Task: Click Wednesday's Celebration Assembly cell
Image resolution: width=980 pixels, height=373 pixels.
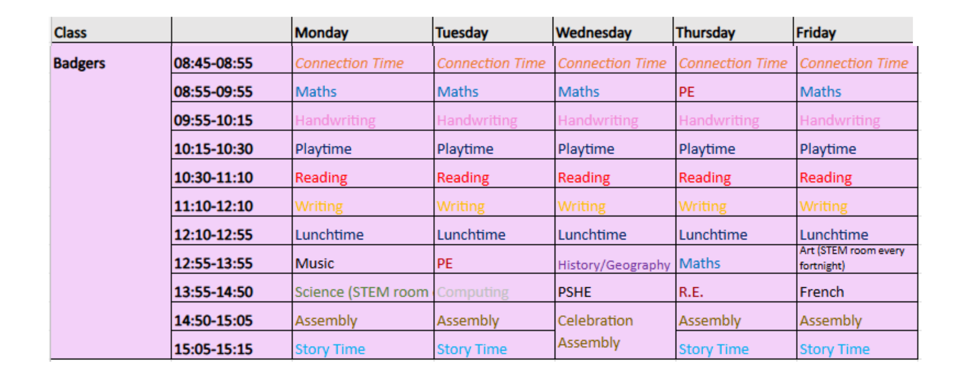Action: click(x=615, y=331)
